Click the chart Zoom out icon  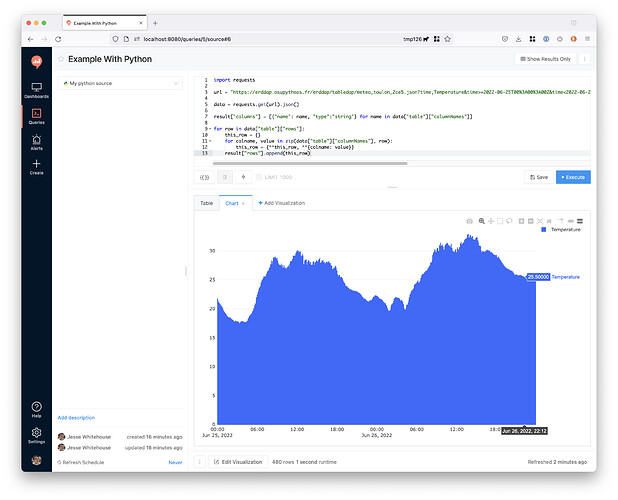click(x=531, y=221)
